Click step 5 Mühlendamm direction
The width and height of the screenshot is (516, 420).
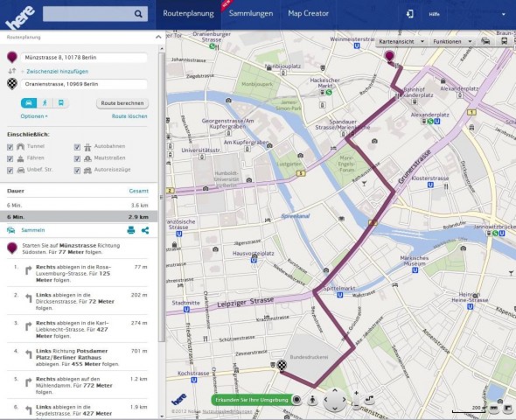(x=78, y=385)
